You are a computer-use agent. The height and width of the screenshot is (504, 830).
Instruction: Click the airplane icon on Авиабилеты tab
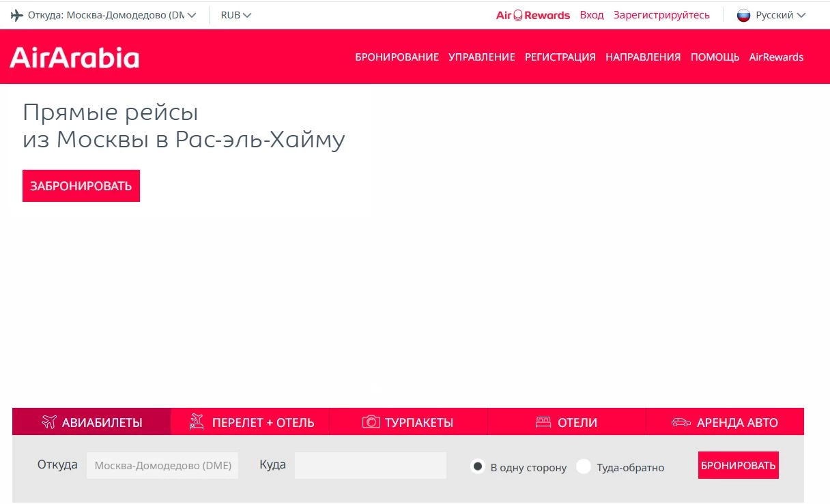point(48,422)
